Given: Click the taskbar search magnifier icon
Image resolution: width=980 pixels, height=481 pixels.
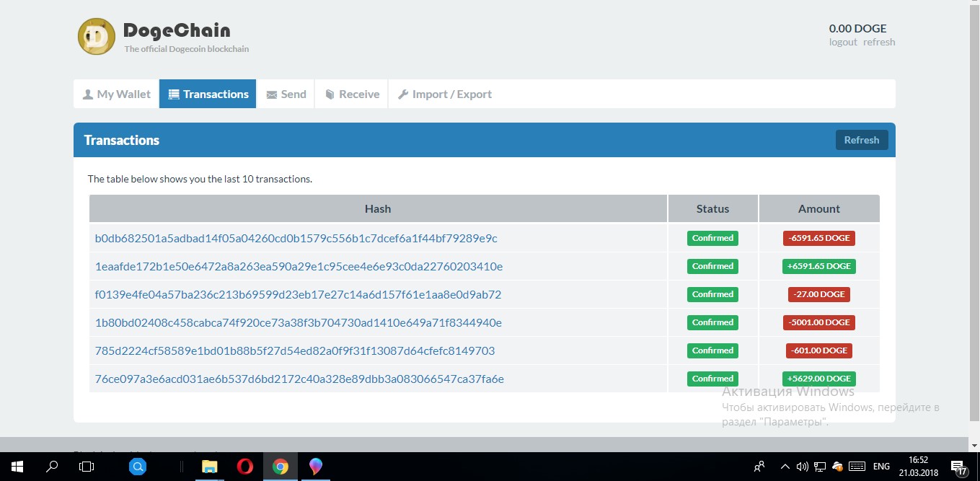Looking at the screenshot, I should 52,467.
